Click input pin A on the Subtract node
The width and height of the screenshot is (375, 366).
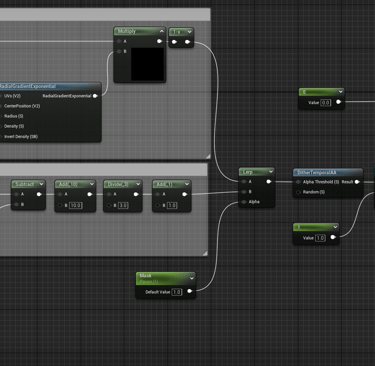click(x=17, y=194)
